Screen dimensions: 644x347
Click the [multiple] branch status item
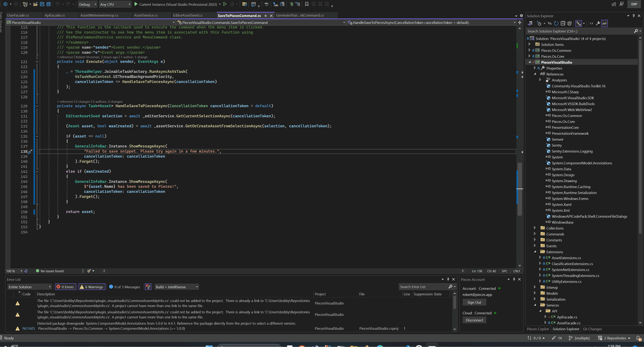[579, 338]
